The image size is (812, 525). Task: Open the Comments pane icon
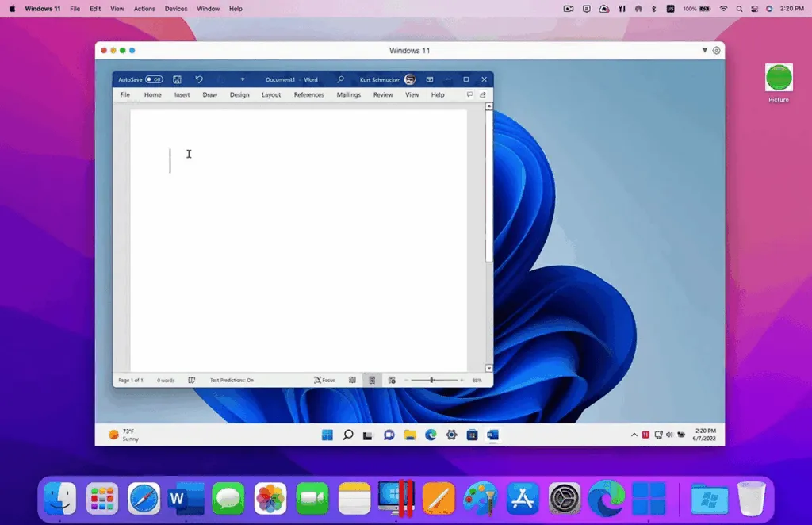[469, 94]
